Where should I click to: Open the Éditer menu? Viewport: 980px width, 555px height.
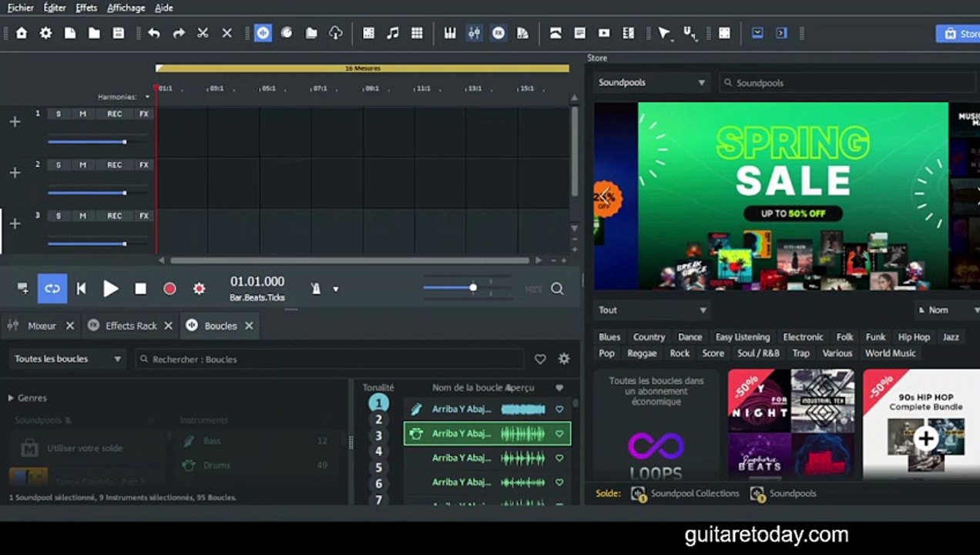coord(55,8)
